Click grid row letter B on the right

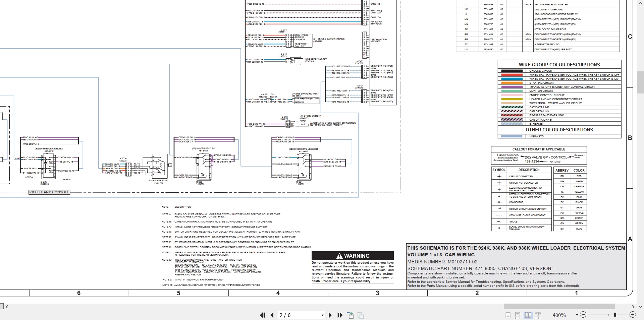click(x=630, y=138)
